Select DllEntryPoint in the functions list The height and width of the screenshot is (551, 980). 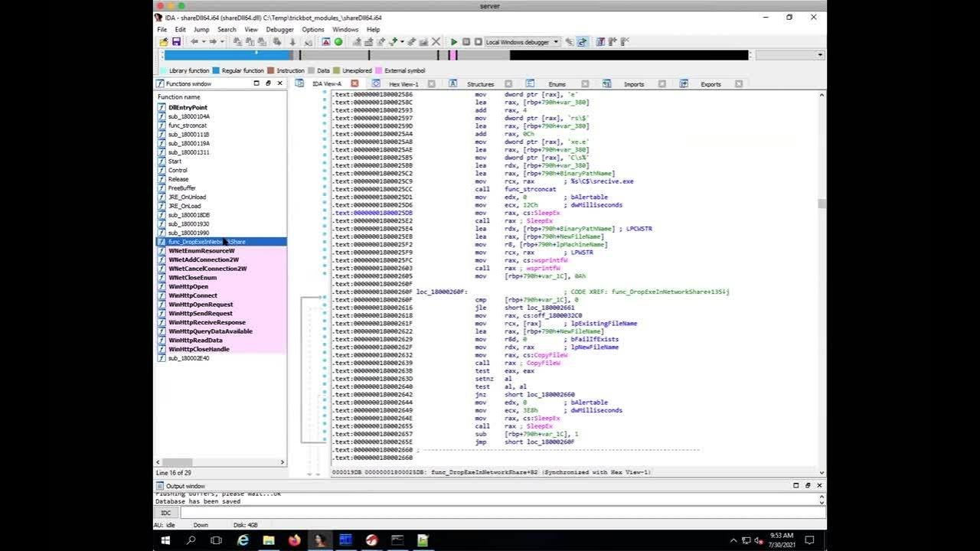tap(188, 107)
